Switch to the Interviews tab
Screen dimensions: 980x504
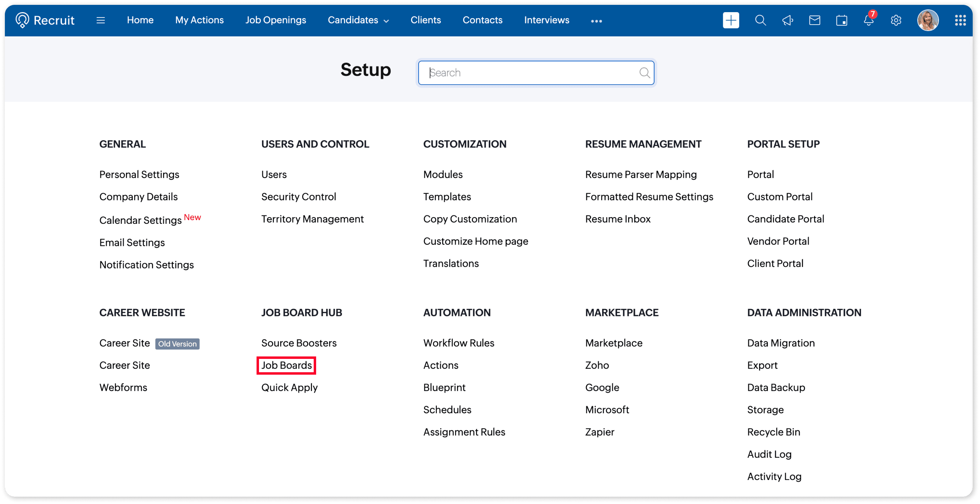pyautogui.click(x=546, y=20)
